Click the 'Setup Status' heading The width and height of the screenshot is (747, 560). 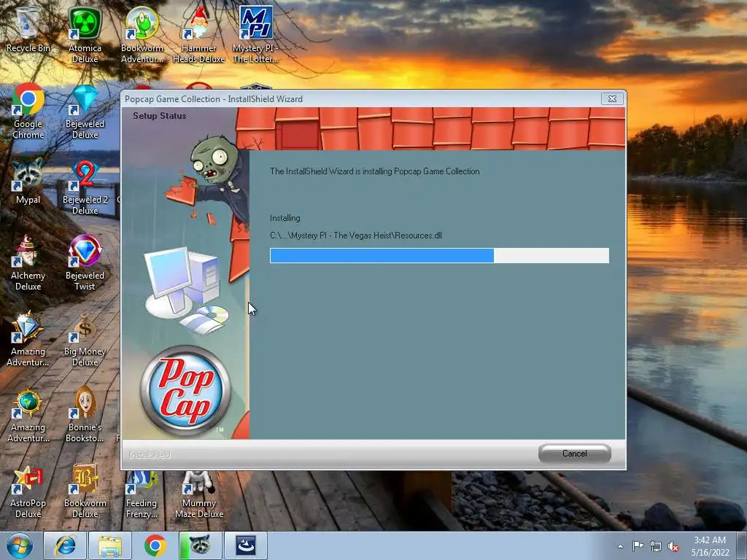pyautogui.click(x=160, y=116)
